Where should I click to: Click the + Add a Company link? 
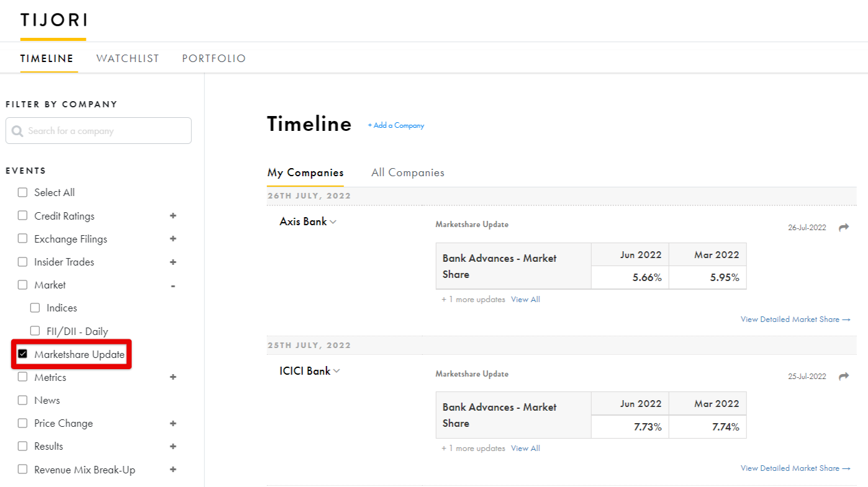pos(396,125)
